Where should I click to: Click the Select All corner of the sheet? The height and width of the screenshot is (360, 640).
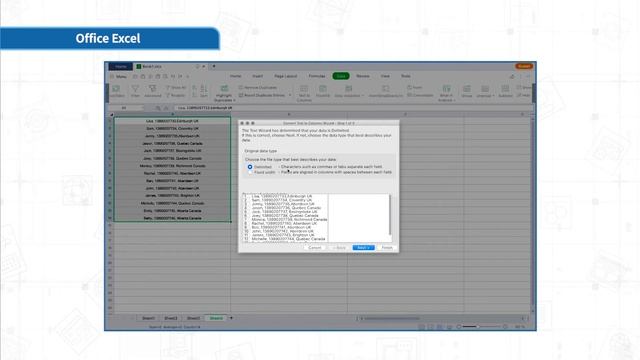click(111, 115)
